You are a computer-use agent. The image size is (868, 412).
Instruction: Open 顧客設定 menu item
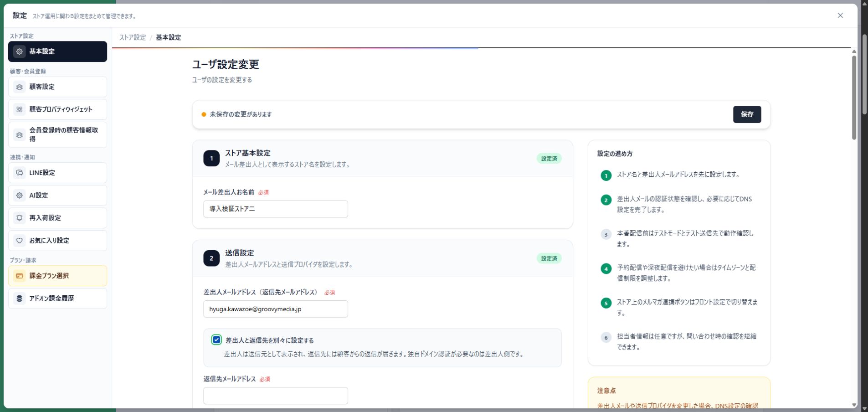coord(57,87)
